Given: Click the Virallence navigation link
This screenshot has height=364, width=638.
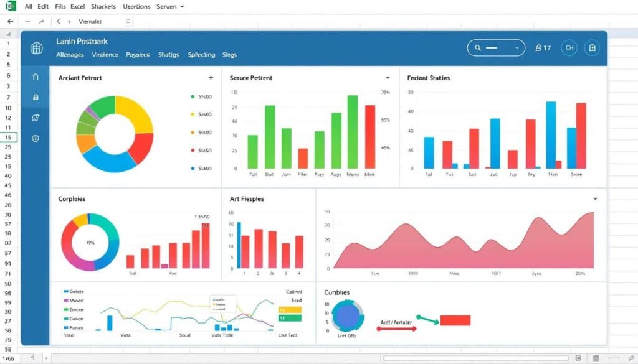Looking at the screenshot, I should click(x=105, y=55).
